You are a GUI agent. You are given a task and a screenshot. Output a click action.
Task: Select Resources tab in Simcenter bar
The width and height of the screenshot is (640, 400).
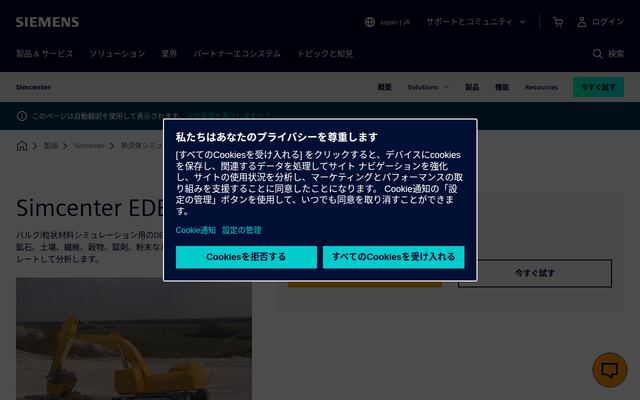541,87
